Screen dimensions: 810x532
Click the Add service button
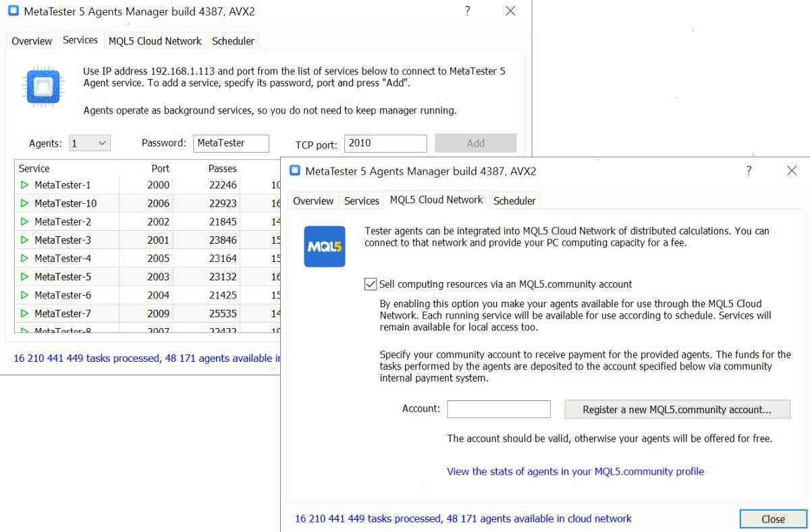coord(475,143)
